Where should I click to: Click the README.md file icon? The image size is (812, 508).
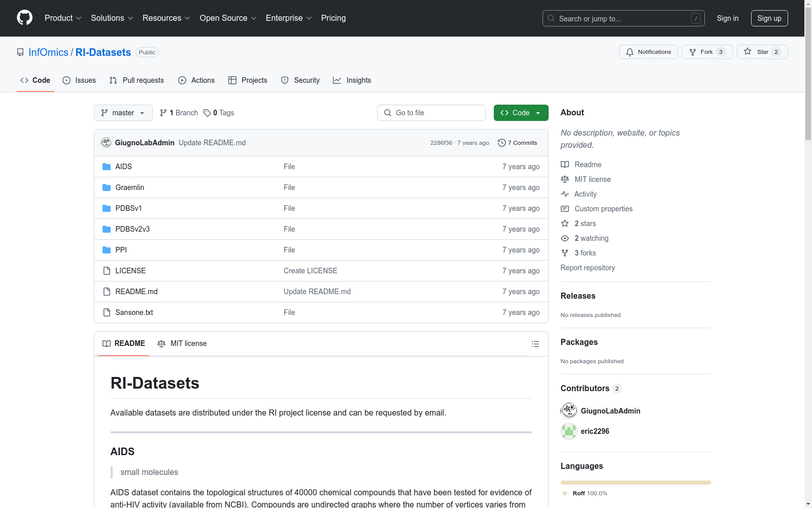(107, 292)
